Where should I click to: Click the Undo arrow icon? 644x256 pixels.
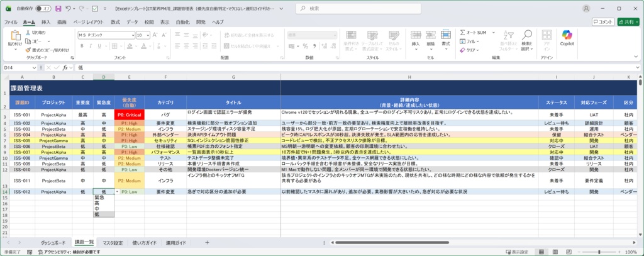[68, 8]
